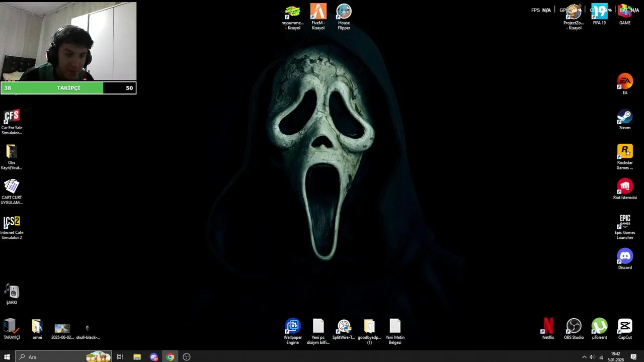The height and width of the screenshot is (362, 644).
Task: Open the Obs Kayıt folder icon
Action: (x=12, y=157)
